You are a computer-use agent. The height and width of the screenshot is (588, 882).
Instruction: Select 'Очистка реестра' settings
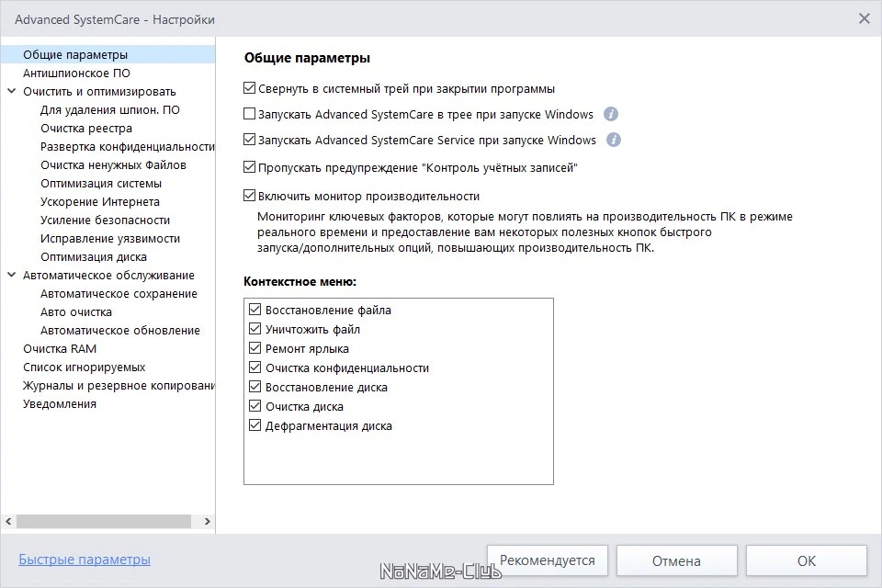tap(86, 129)
